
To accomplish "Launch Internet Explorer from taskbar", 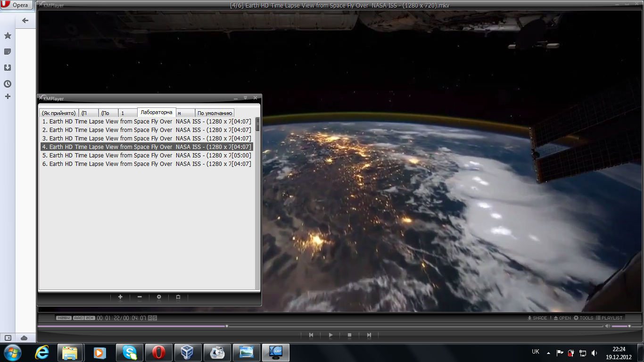I will click(x=42, y=353).
